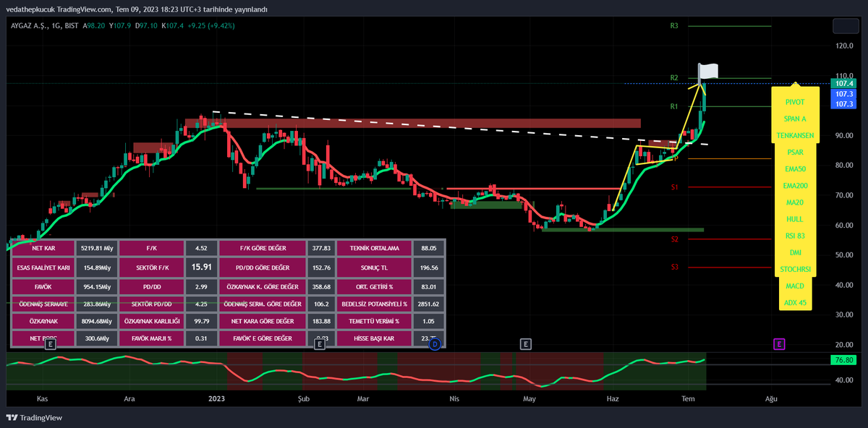Click the S2 support level label

[674, 239]
